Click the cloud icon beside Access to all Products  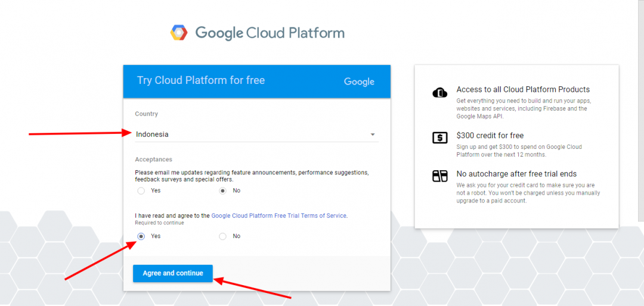tap(440, 93)
